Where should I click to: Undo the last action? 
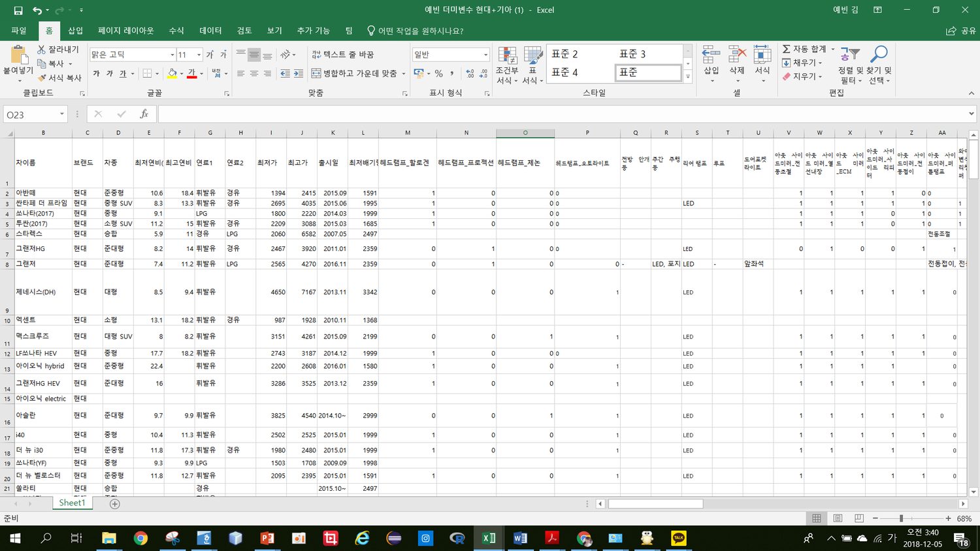(37, 10)
